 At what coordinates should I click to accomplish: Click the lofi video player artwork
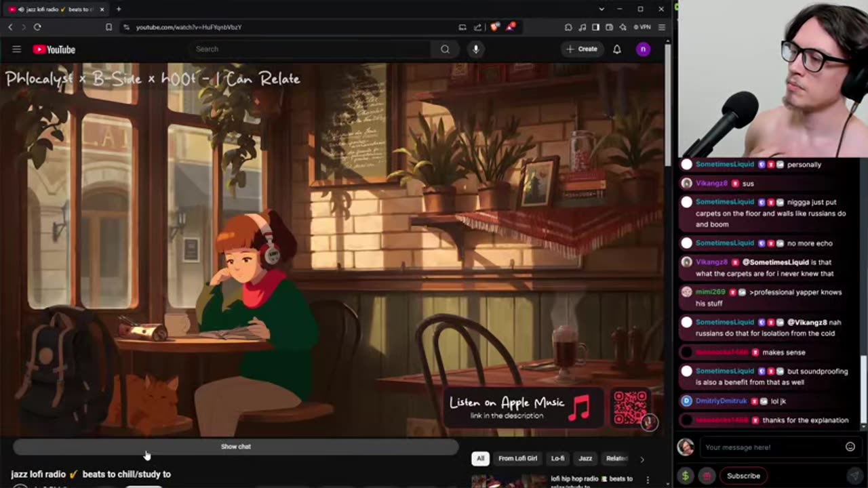click(332, 251)
